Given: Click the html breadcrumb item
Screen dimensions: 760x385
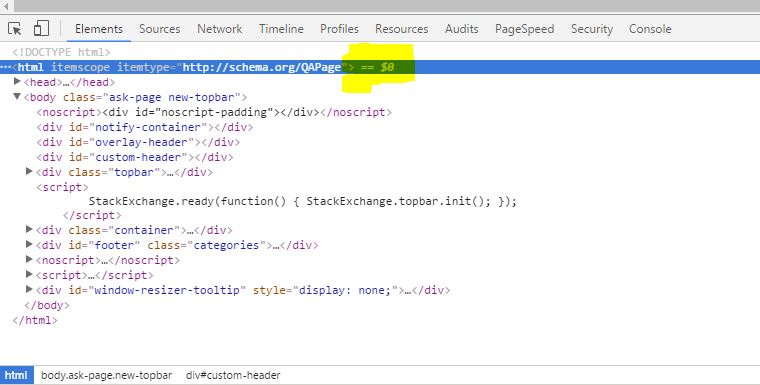Looking at the screenshot, I should (x=16, y=375).
